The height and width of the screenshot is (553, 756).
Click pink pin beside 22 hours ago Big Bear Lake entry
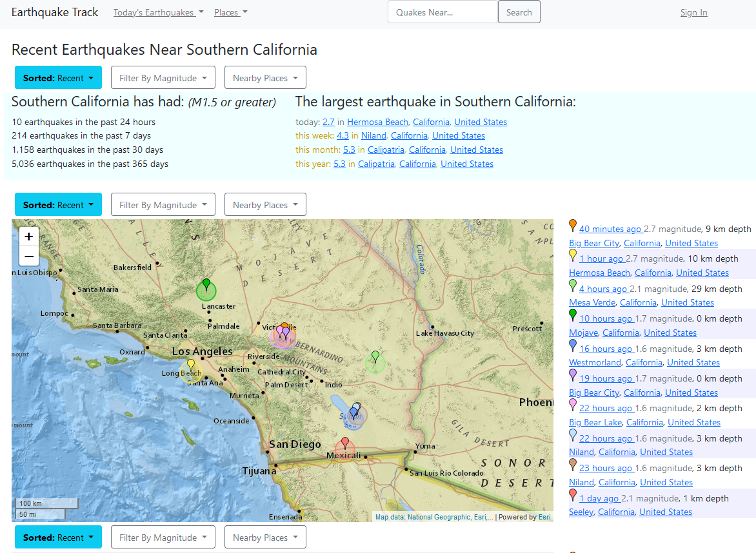pyautogui.click(x=573, y=405)
